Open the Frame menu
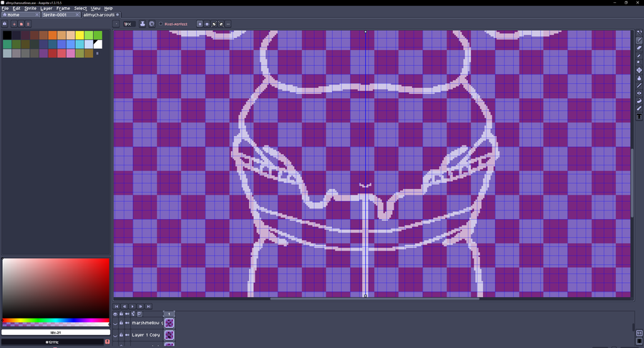Image resolution: width=644 pixels, height=348 pixels. 63,8
